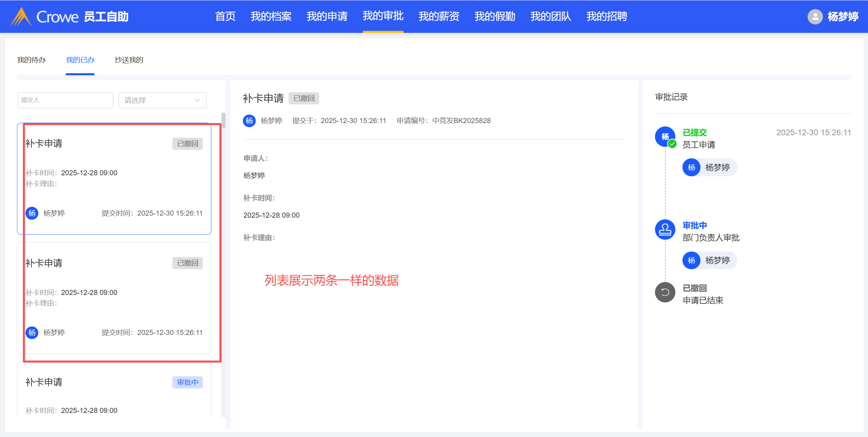
Task: Select the third 补卡申请 card marked 审批中
Action: click(114, 390)
